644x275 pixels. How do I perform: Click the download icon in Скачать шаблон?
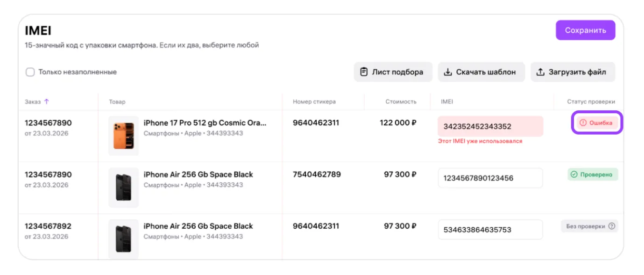click(448, 72)
